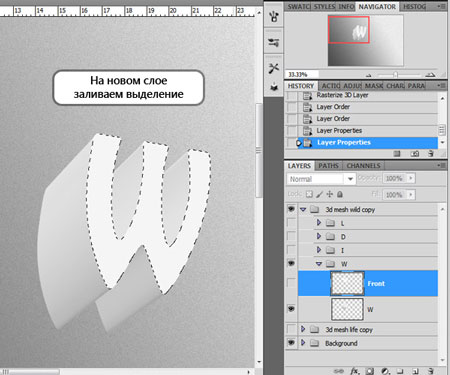Add layer mask icon
Screen dimensions: 450x375
(370, 371)
